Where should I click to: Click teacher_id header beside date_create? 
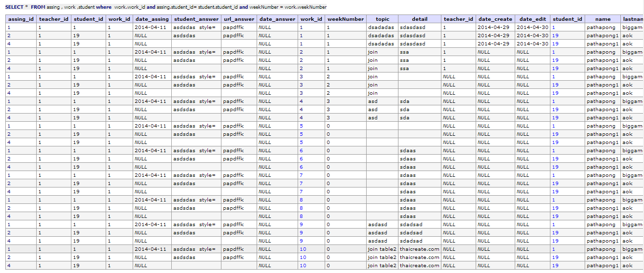pos(458,19)
